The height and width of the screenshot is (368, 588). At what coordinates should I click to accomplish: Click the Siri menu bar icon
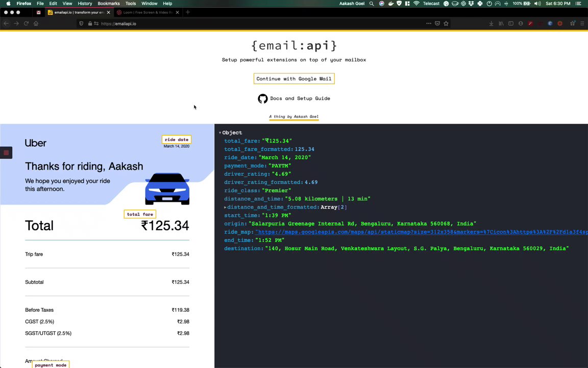point(382,4)
